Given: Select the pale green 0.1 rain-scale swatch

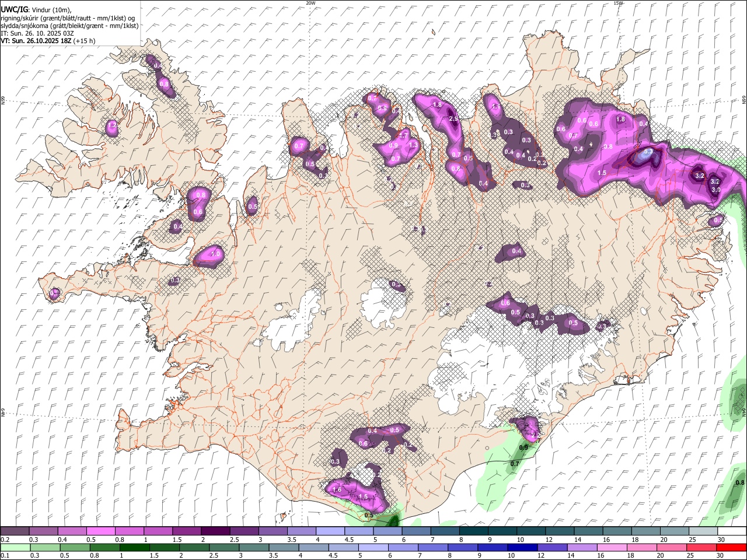Looking at the screenshot, I should (x=16, y=547).
